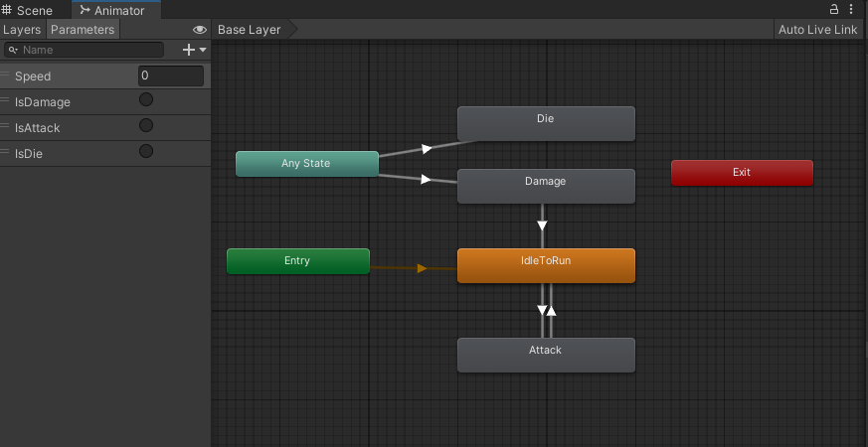Select the IsAttack parameter name
Image resolution: width=868 pixels, height=447 pixels.
tap(37, 128)
